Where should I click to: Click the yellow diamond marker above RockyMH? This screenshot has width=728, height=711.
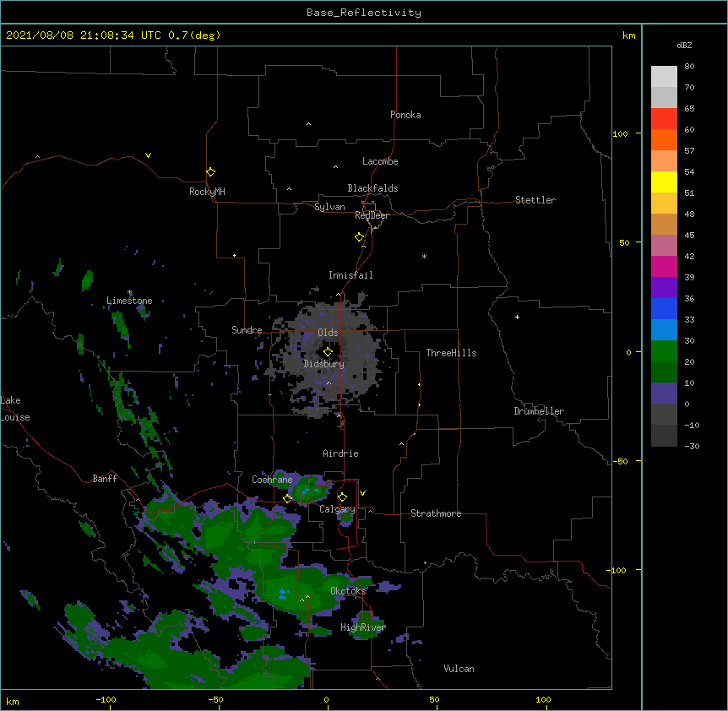(x=211, y=172)
